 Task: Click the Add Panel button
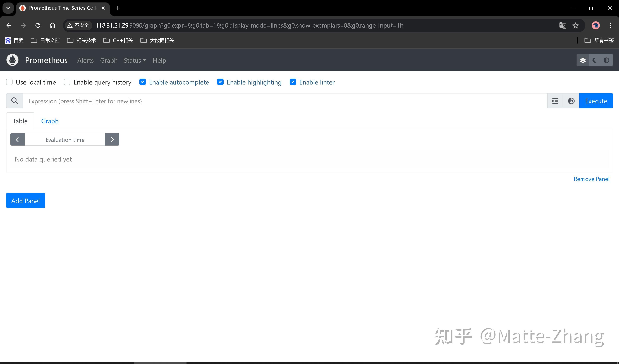[x=25, y=201]
